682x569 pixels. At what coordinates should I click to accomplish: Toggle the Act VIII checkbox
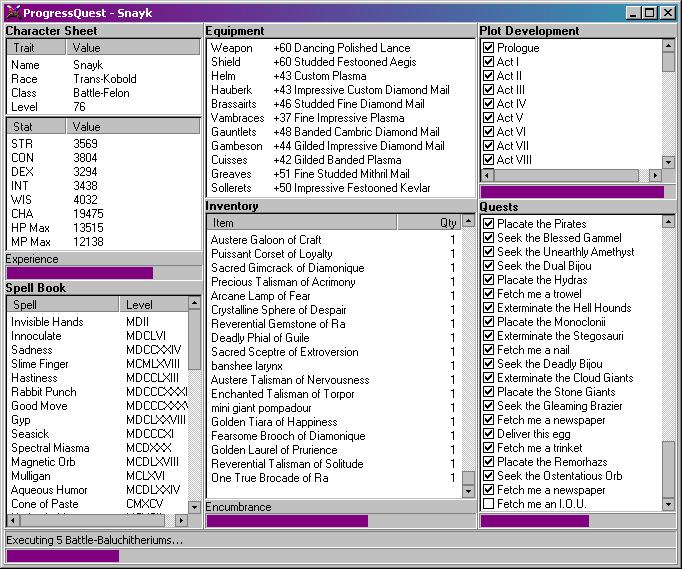click(488, 160)
